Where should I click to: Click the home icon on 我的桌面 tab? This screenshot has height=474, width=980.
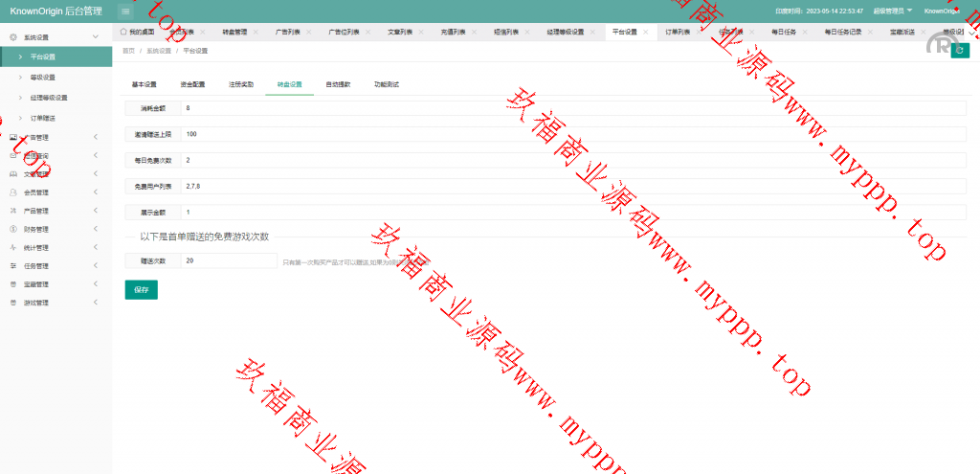[x=123, y=32]
